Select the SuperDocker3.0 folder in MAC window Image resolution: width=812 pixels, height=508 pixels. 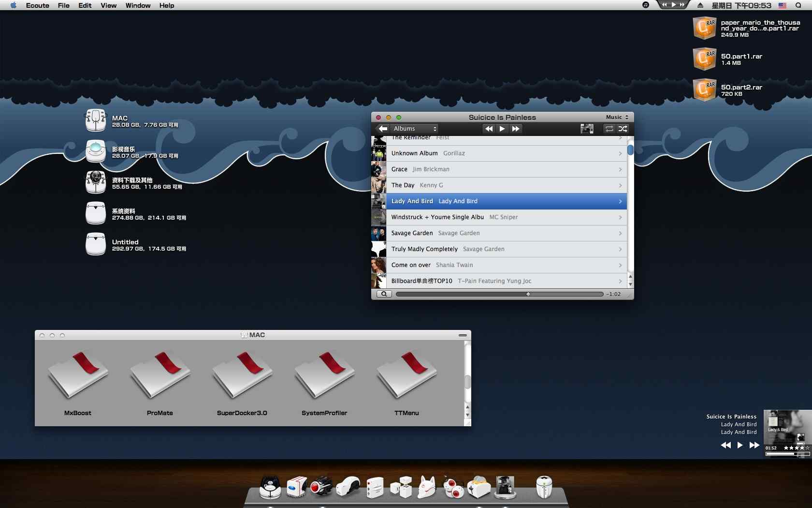[242, 375]
